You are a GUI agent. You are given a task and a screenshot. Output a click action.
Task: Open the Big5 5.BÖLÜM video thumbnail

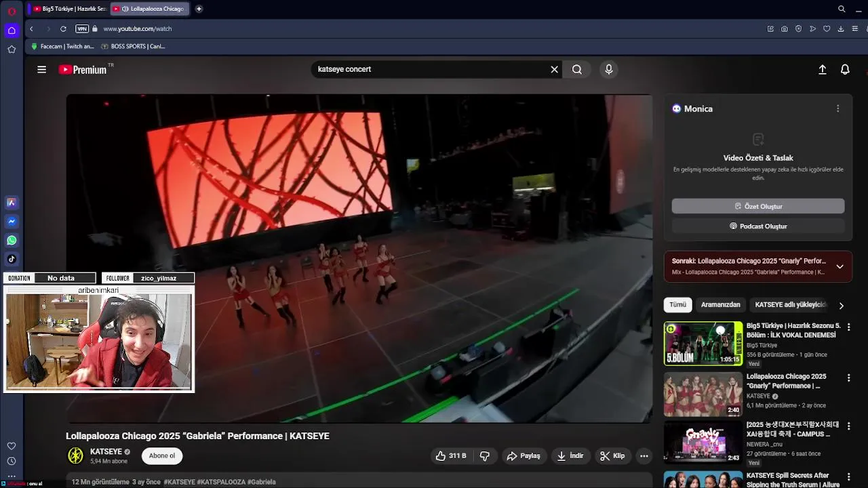tap(703, 344)
